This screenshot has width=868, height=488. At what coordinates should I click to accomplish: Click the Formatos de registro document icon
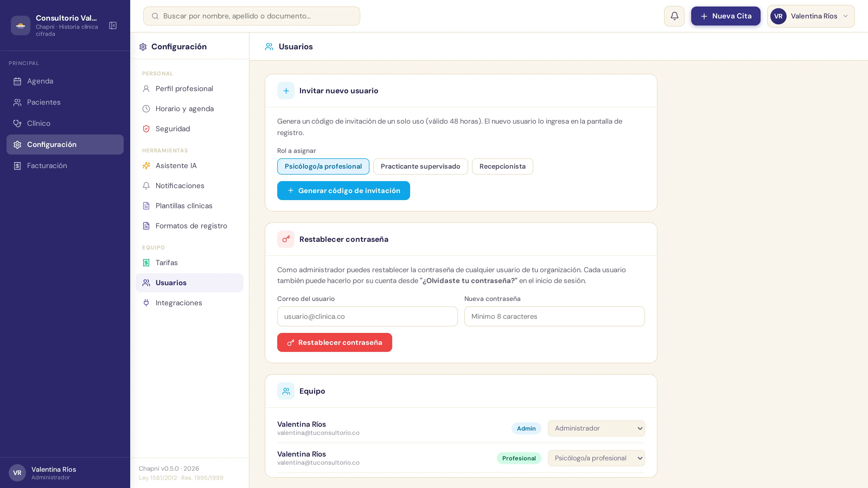coord(146,226)
